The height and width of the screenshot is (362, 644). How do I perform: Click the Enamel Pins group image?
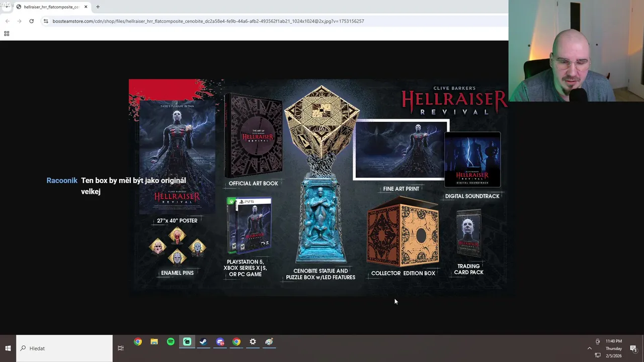(x=177, y=246)
